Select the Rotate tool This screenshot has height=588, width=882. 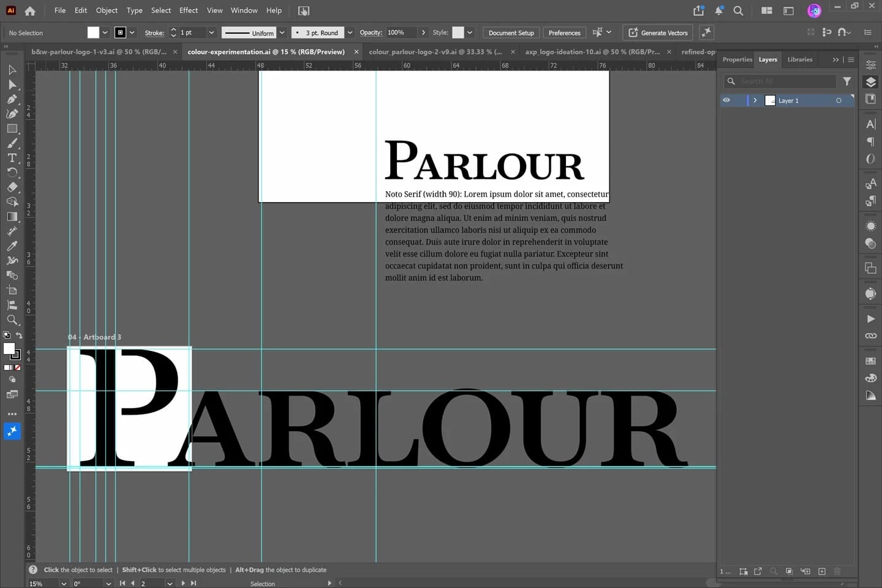tap(12, 173)
